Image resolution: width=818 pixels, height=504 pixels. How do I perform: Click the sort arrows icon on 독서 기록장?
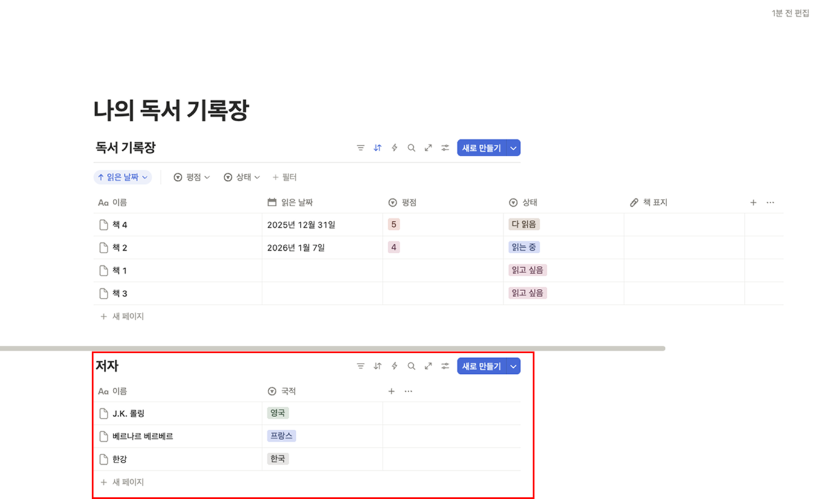(377, 147)
